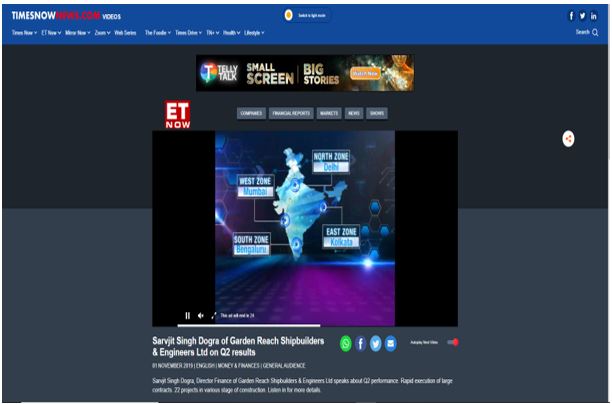The height and width of the screenshot is (404, 612).
Task: Toggle Autoplay Next Video switch
Action: pos(453,342)
